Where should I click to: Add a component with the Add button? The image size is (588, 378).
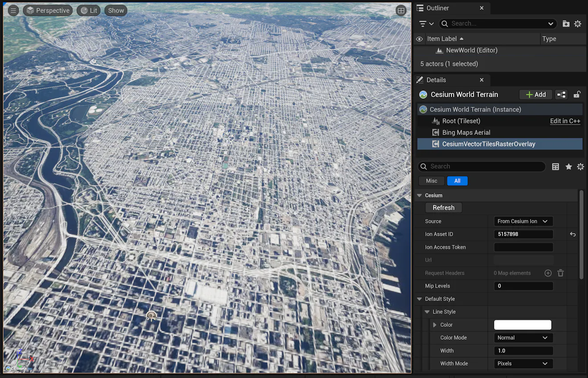(536, 94)
